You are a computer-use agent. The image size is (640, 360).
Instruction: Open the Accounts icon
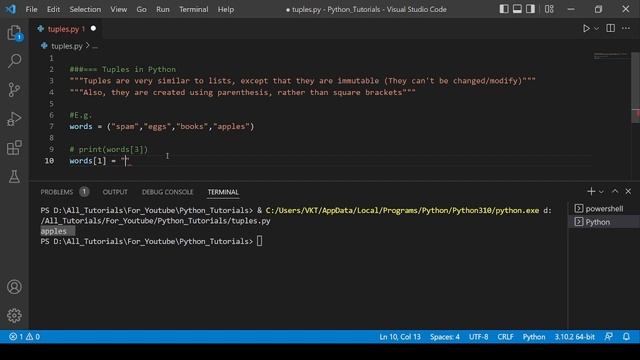(x=14, y=287)
